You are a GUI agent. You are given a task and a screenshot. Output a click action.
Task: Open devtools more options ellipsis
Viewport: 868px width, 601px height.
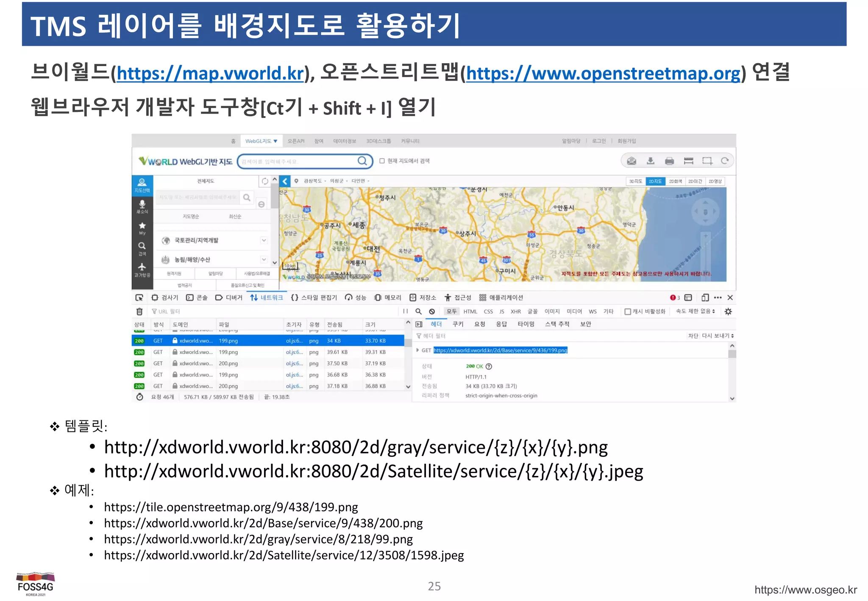pos(718,298)
